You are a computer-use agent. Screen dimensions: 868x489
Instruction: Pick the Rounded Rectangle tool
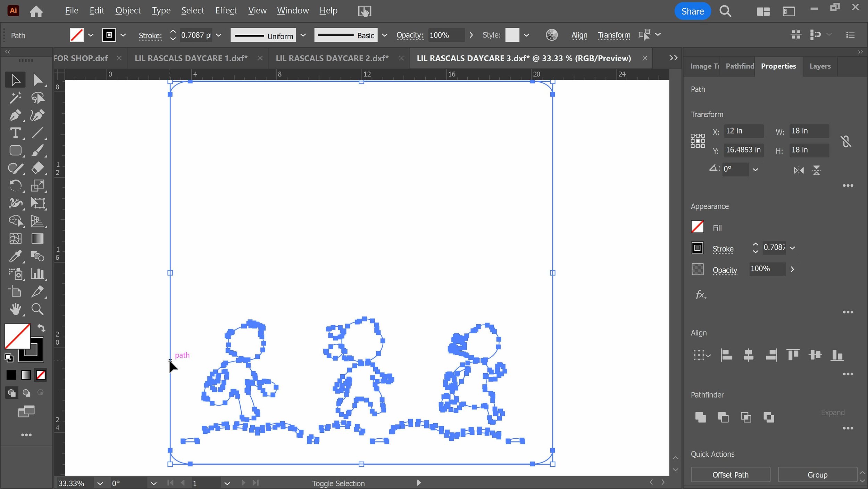(x=15, y=150)
